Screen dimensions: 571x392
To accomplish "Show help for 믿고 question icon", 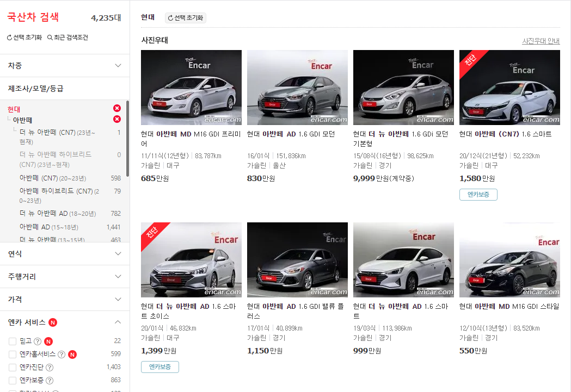I will click(38, 341).
